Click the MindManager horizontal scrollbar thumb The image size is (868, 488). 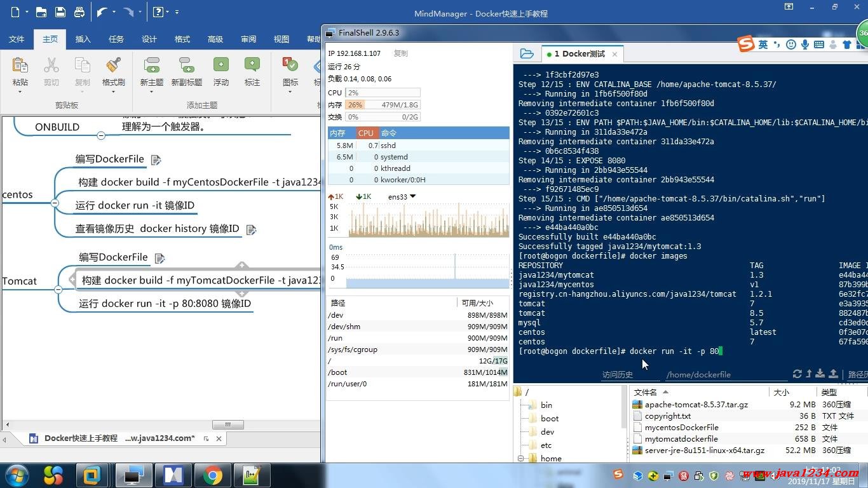[227, 425]
